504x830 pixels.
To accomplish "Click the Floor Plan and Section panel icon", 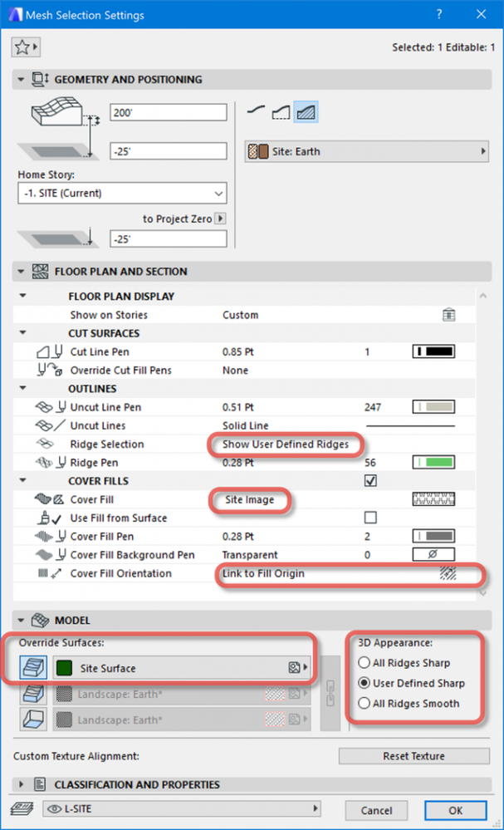I will pyautogui.click(x=40, y=271).
